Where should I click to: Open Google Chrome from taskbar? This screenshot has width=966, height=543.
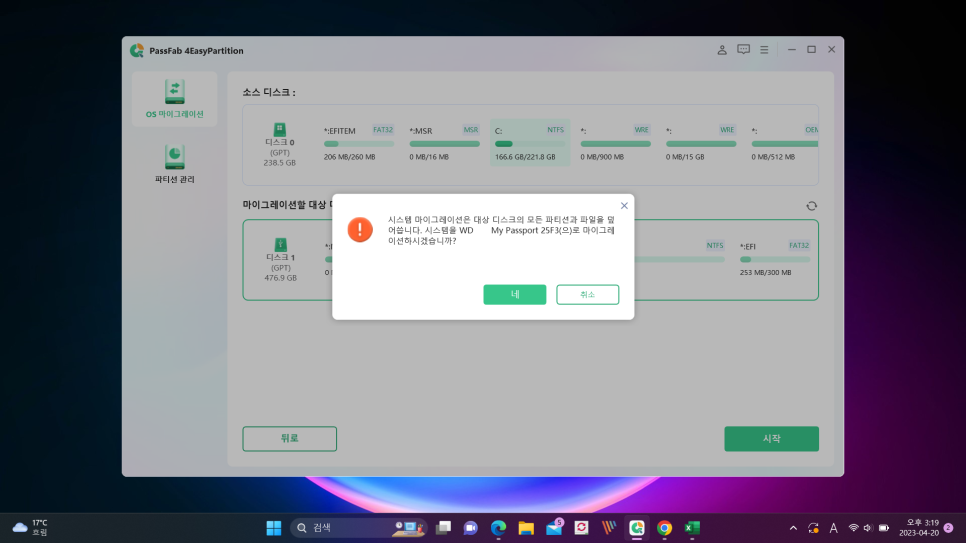point(664,528)
